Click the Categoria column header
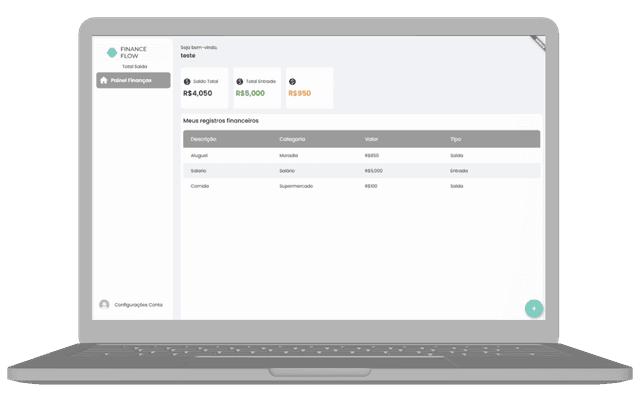Viewport: 640px width, 408px height. click(292, 139)
